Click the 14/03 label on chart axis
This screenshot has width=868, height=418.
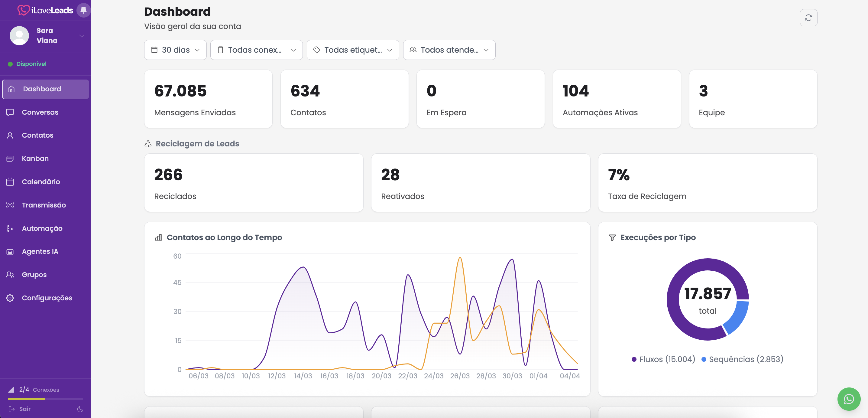pos(303,376)
